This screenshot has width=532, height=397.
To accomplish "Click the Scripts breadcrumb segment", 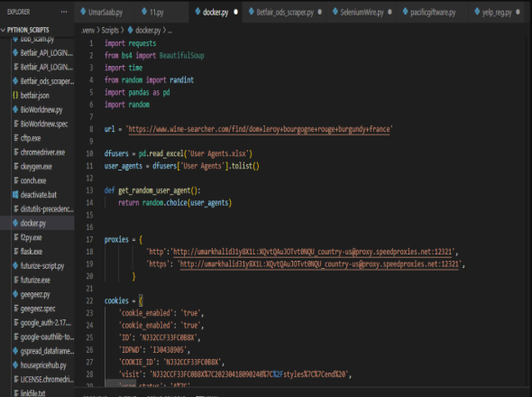I will [x=110, y=31].
